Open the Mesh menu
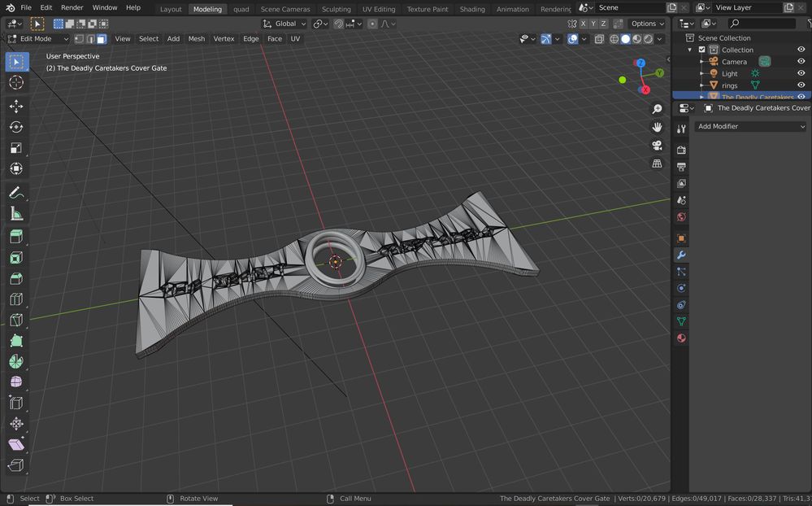Image resolution: width=812 pixels, height=506 pixels. (x=197, y=38)
